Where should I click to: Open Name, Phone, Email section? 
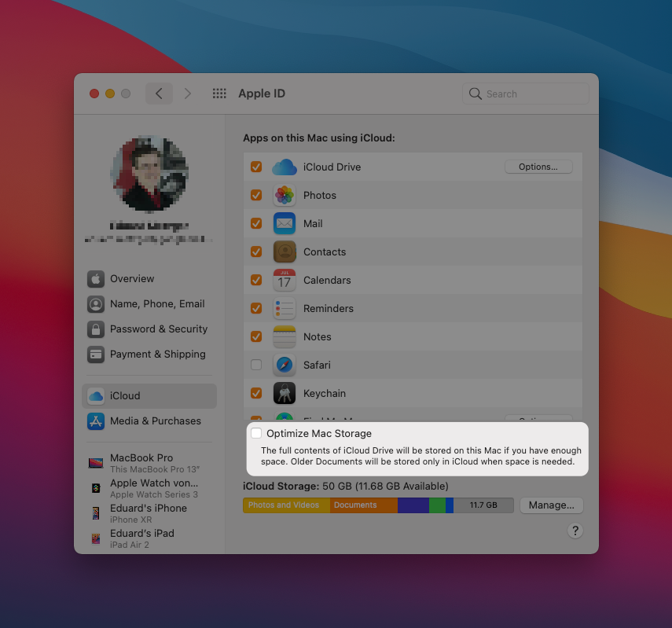click(x=149, y=304)
